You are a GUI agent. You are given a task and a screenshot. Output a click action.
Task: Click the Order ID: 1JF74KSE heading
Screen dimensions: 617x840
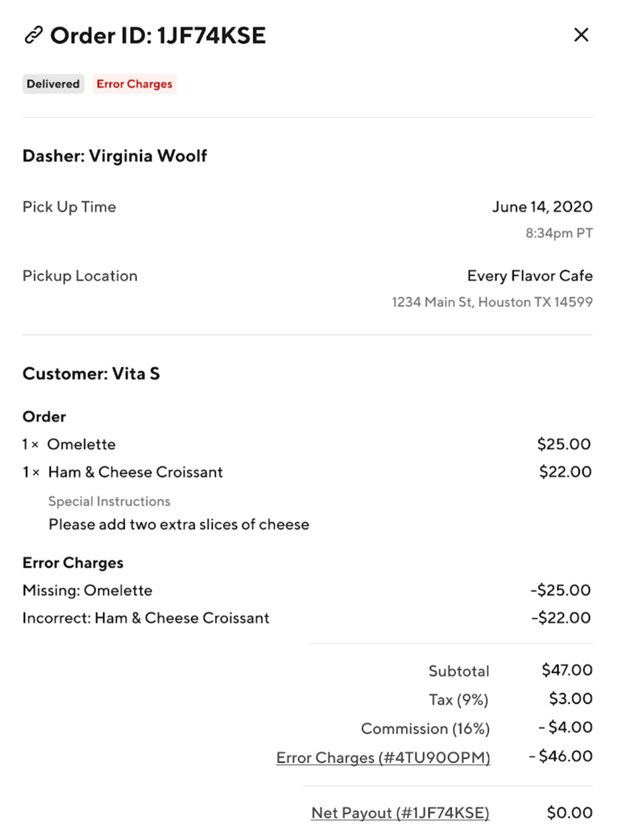[158, 36]
